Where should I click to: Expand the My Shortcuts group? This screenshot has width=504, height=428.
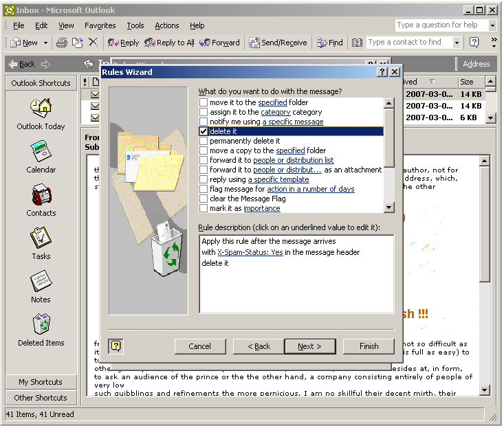pos(41,382)
